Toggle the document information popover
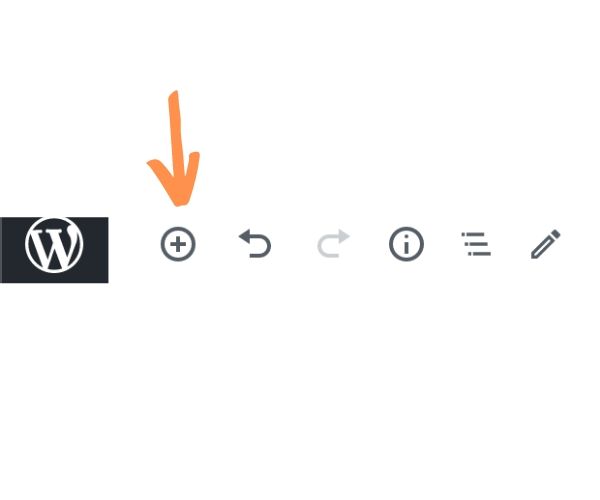The height and width of the screenshot is (500, 600). pyautogui.click(x=406, y=244)
